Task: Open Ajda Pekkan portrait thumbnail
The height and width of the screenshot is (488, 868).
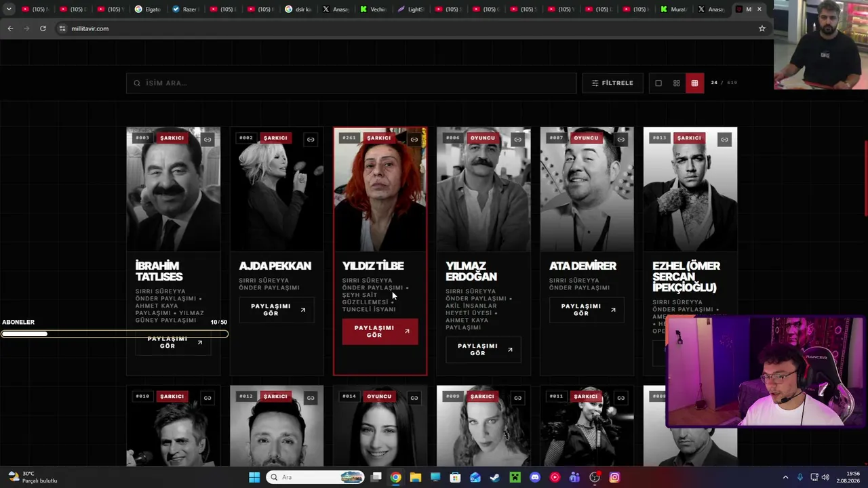Action: coord(277,189)
